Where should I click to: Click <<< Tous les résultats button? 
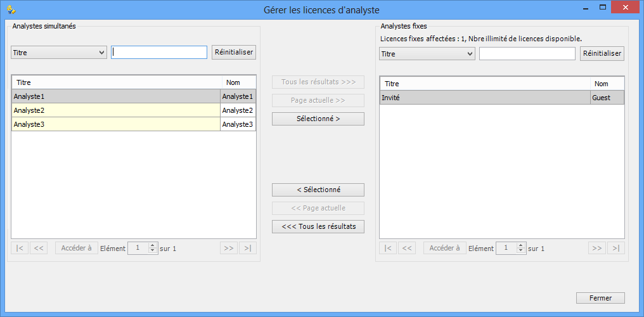coord(318,226)
